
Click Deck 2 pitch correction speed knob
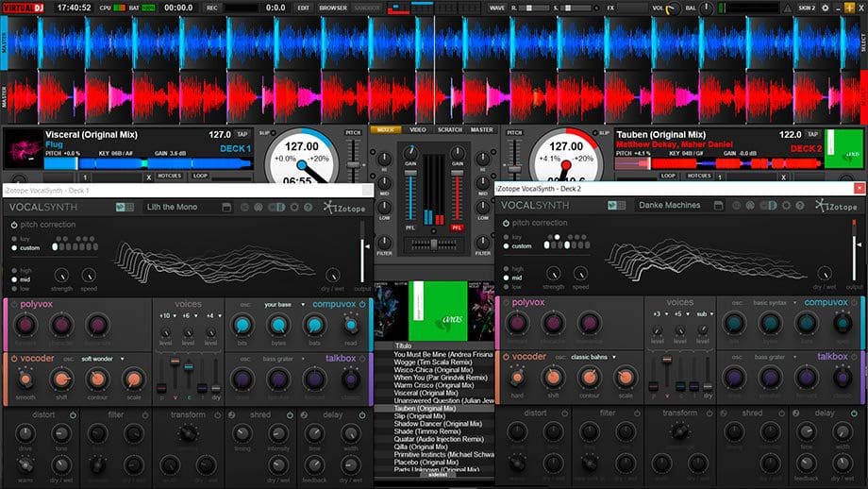[580, 273]
